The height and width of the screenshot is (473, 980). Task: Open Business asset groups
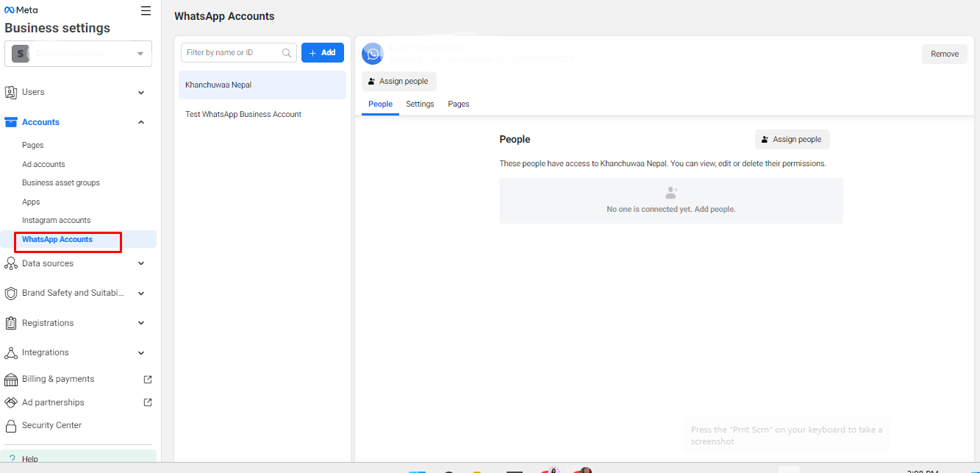pos(61,182)
